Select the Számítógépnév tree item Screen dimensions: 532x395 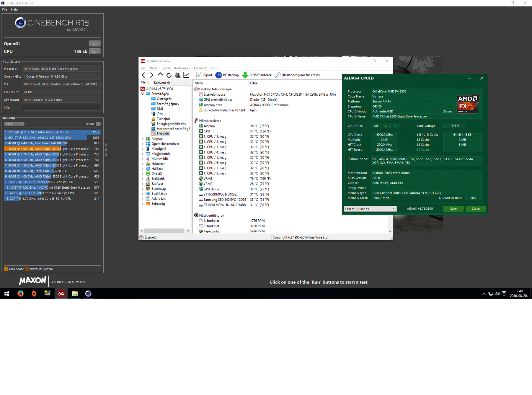pyautogui.click(x=168, y=104)
